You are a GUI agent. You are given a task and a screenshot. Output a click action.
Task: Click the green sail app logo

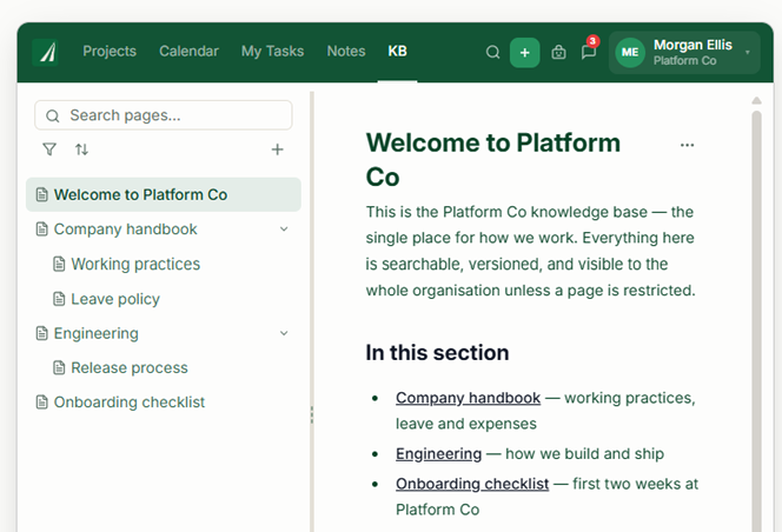[45, 52]
